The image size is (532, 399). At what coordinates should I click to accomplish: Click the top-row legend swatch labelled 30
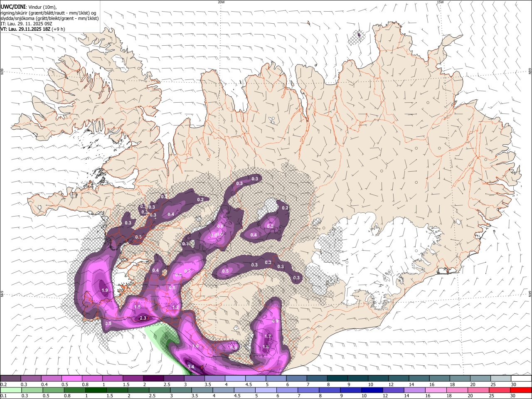[520, 379]
